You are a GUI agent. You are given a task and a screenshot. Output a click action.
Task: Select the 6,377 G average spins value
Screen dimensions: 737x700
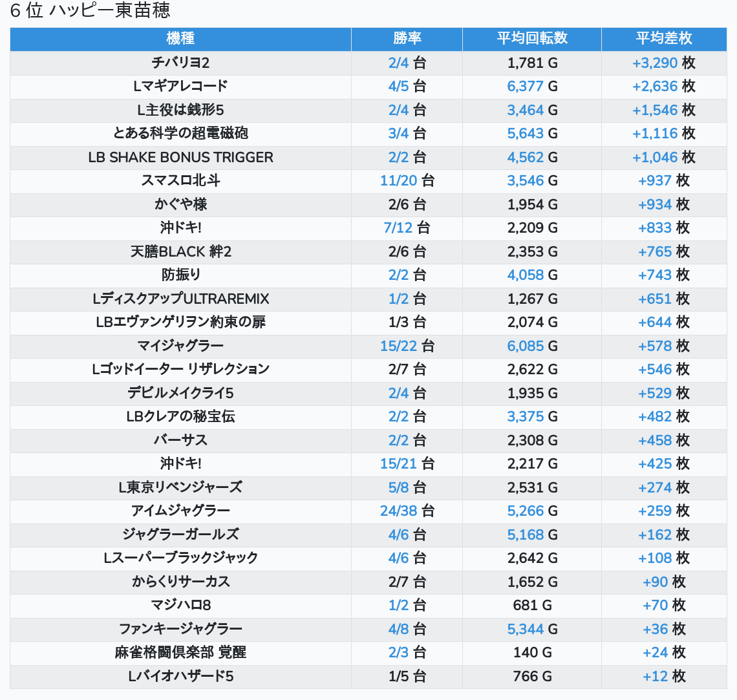point(531,86)
